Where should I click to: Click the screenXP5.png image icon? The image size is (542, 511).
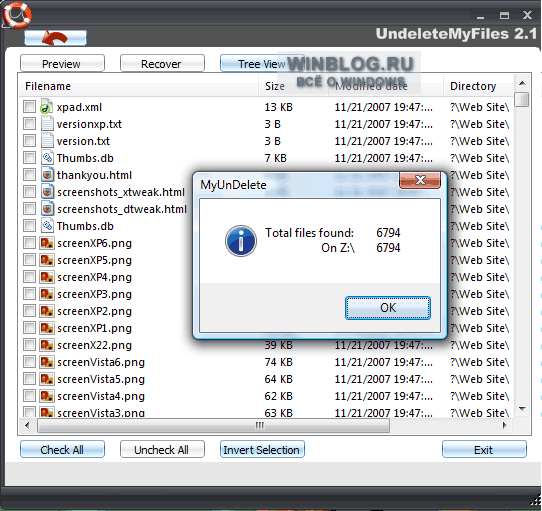tap(47, 260)
